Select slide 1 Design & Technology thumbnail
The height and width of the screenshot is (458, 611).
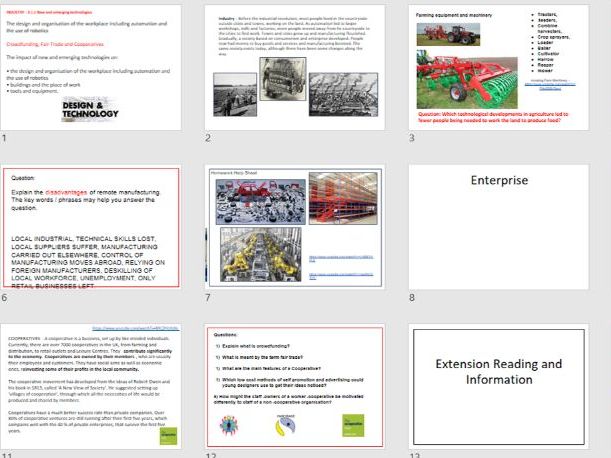[91, 67]
